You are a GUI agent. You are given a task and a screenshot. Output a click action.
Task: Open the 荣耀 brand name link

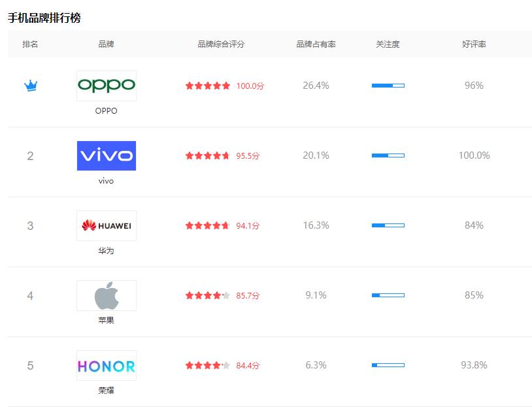tap(106, 391)
